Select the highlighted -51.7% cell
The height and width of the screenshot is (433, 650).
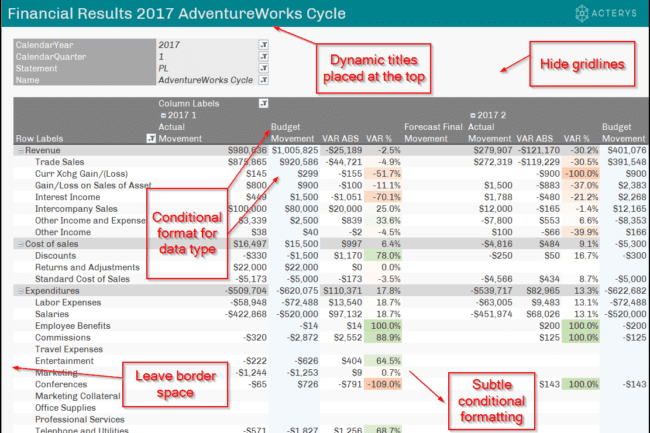pyautogui.click(x=383, y=174)
